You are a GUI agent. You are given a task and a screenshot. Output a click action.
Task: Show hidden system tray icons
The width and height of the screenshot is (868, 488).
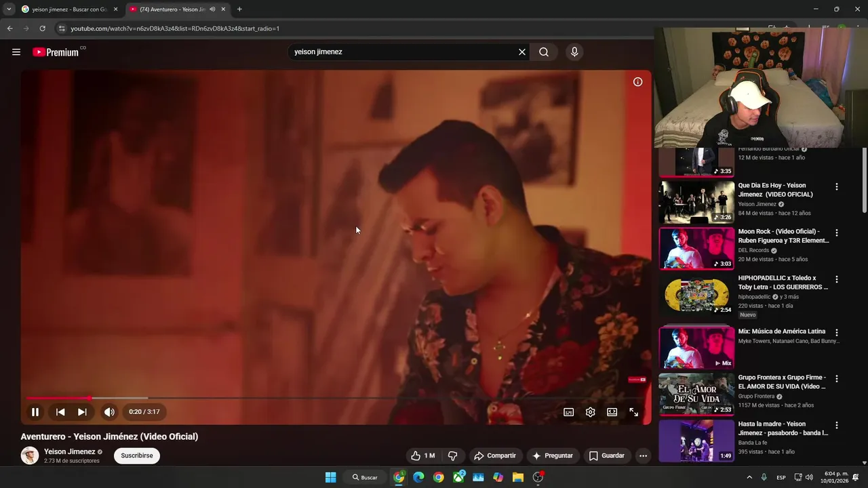point(749,477)
